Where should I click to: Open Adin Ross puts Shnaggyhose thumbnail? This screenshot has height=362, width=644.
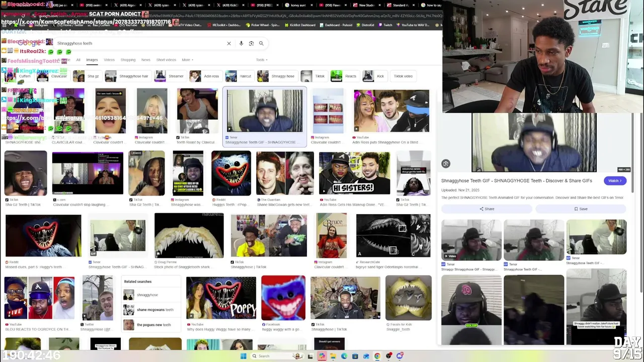[391, 111]
